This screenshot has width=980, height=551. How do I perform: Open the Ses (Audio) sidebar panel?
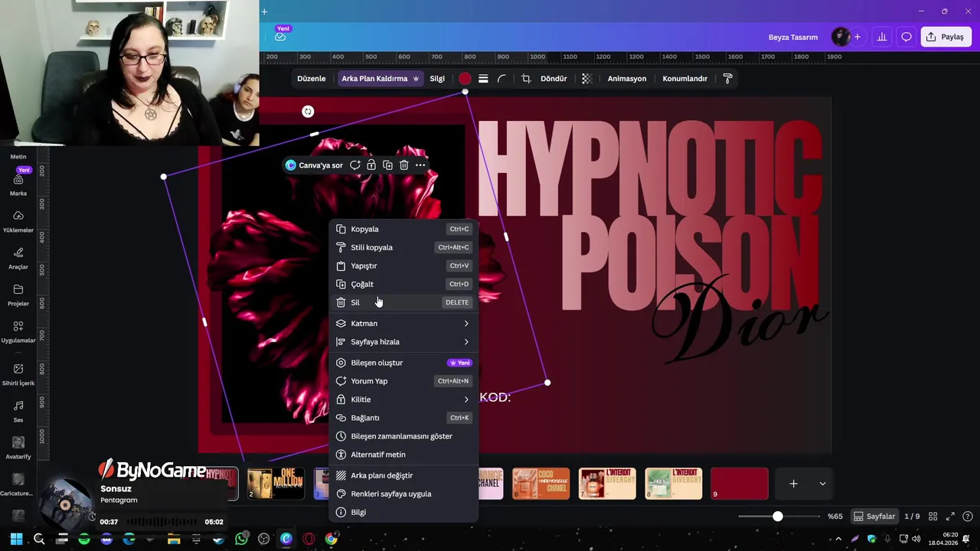[x=18, y=411]
